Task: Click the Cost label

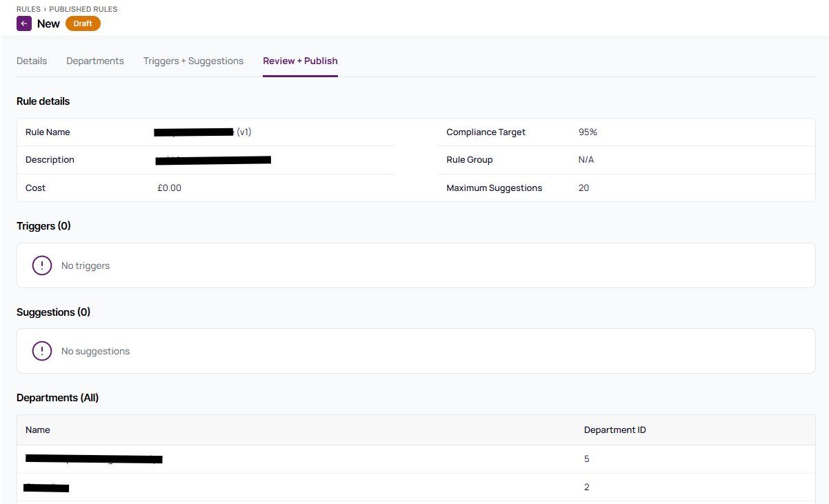Action: click(x=35, y=188)
